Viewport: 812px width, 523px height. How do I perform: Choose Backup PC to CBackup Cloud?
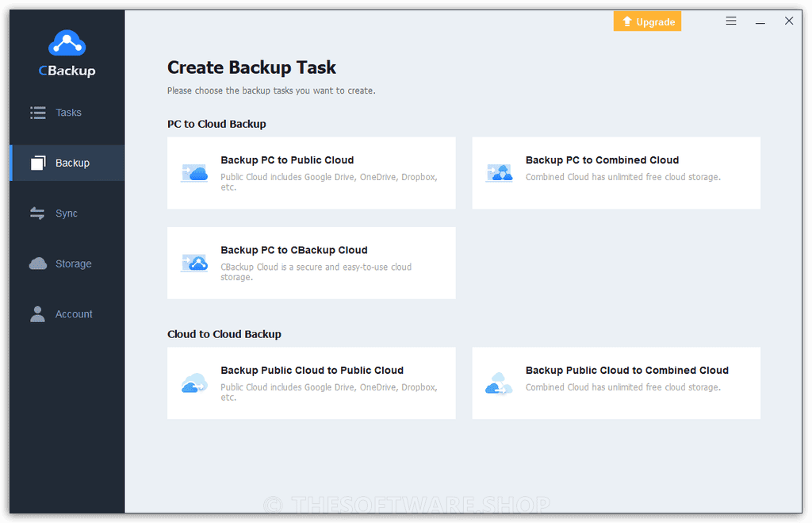click(x=311, y=263)
